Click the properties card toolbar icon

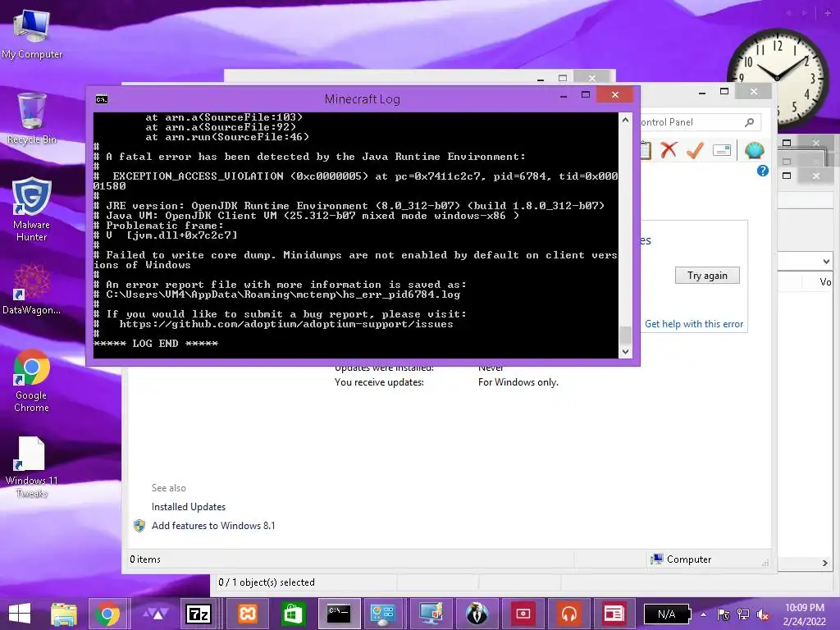tap(722, 151)
